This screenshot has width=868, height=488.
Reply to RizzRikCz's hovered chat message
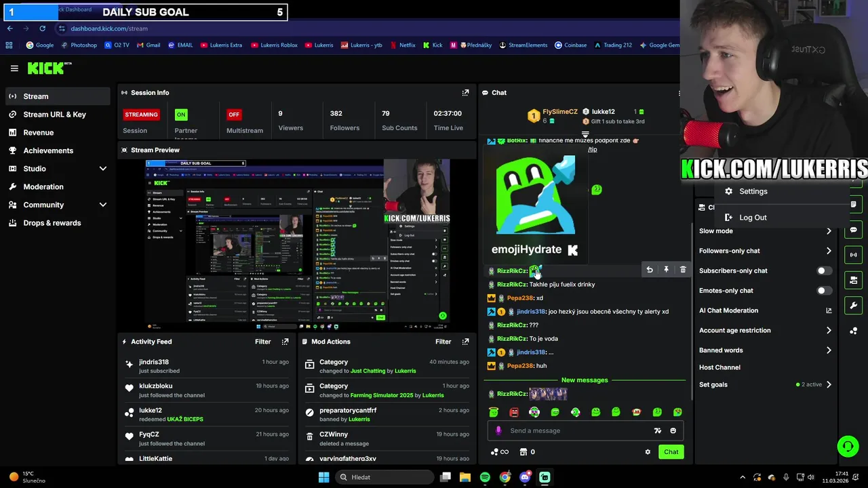[650, 270]
